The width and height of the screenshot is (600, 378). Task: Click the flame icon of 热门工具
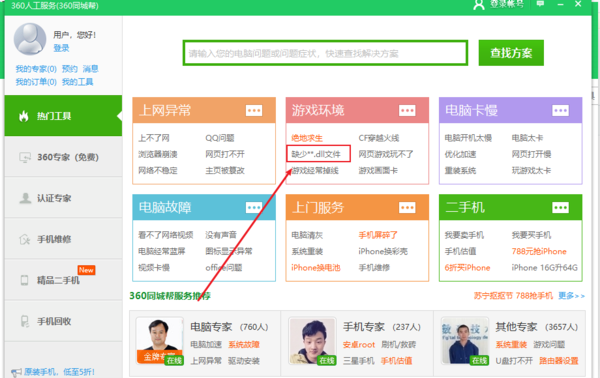coord(24,116)
